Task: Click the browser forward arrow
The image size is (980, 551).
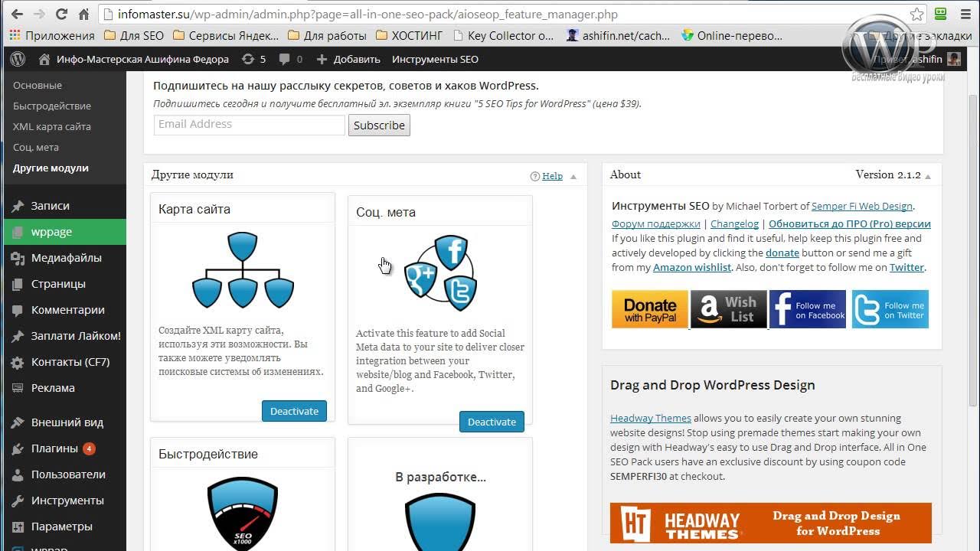Action: pyautogui.click(x=39, y=15)
